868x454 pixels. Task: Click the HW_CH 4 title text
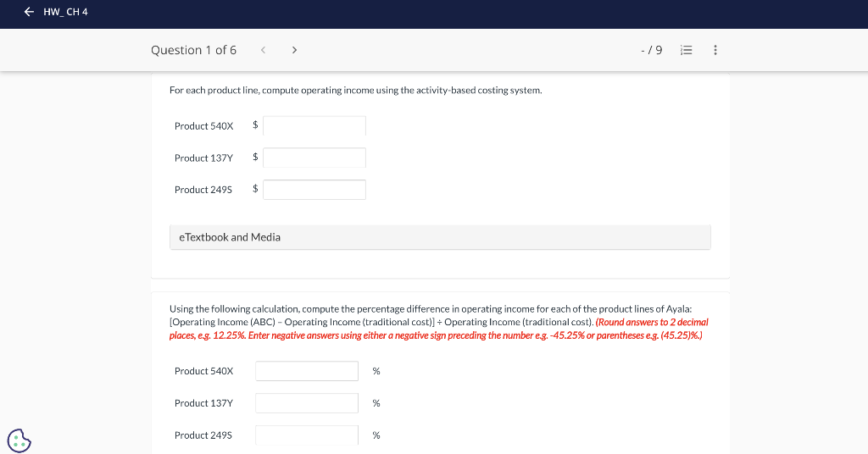pyautogui.click(x=65, y=12)
